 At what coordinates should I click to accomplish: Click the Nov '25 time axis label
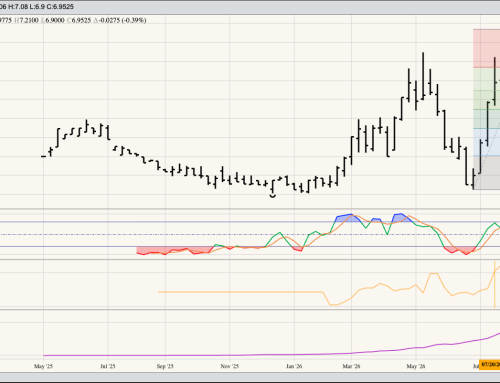pyautogui.click(x=230, y=366)
